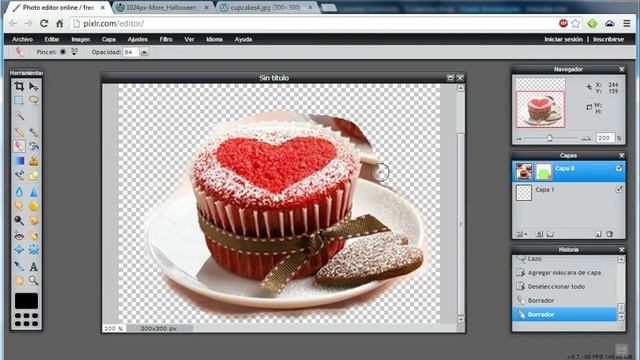The image size is (640, 360).
Task: Select the Brush tool
Action: click(33, 131)
